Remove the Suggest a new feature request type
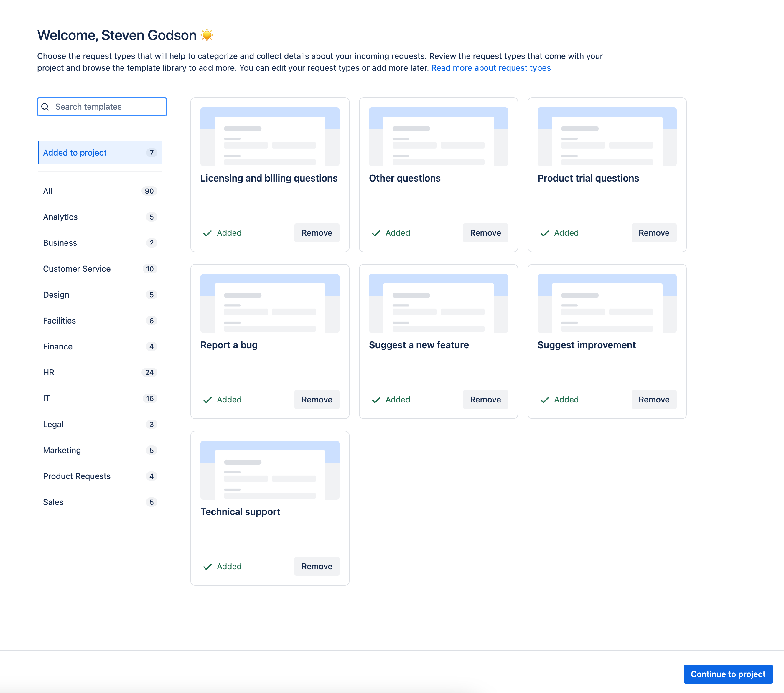 [x=485, y=400]
